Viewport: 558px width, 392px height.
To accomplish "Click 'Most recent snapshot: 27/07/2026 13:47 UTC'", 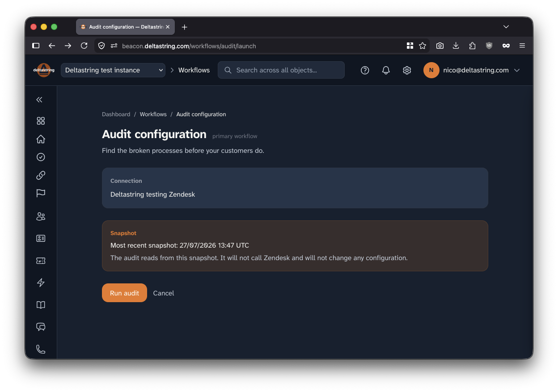I will (x=180, y=245).
